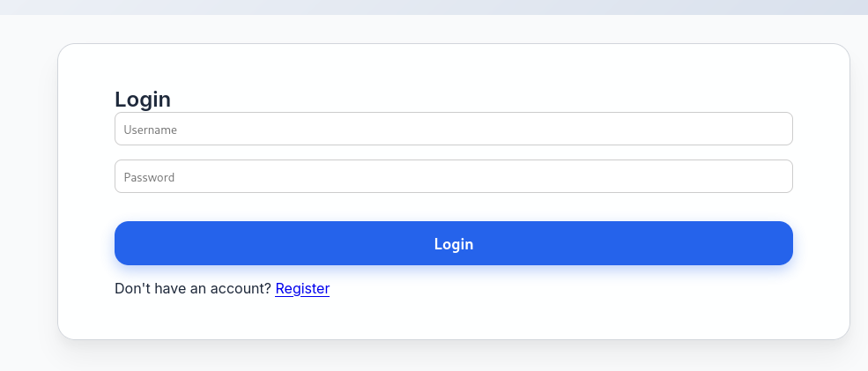Click the "Don't have an account?" text
868x371 pixels.
click(193, 288)
